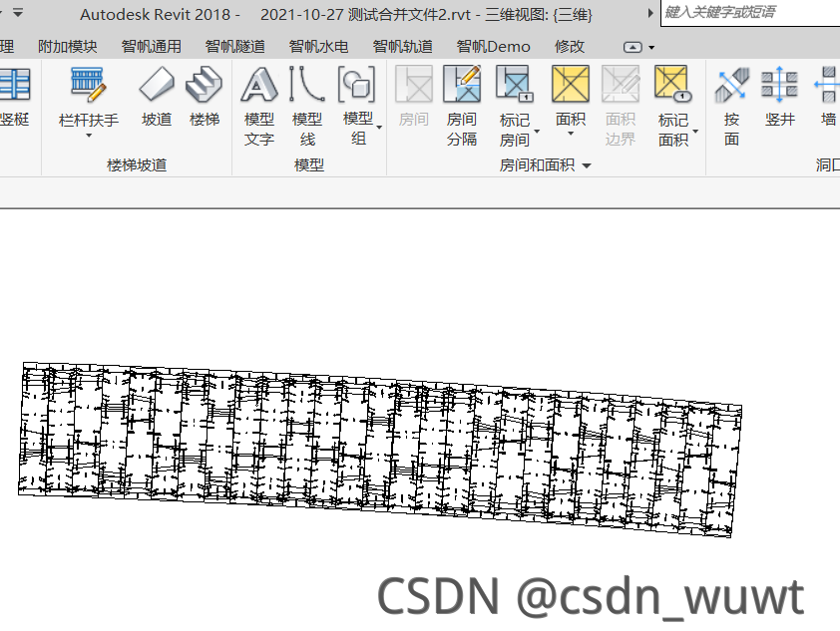Switch to the 智帆隧道 ribbon tab

click(233, 46)
